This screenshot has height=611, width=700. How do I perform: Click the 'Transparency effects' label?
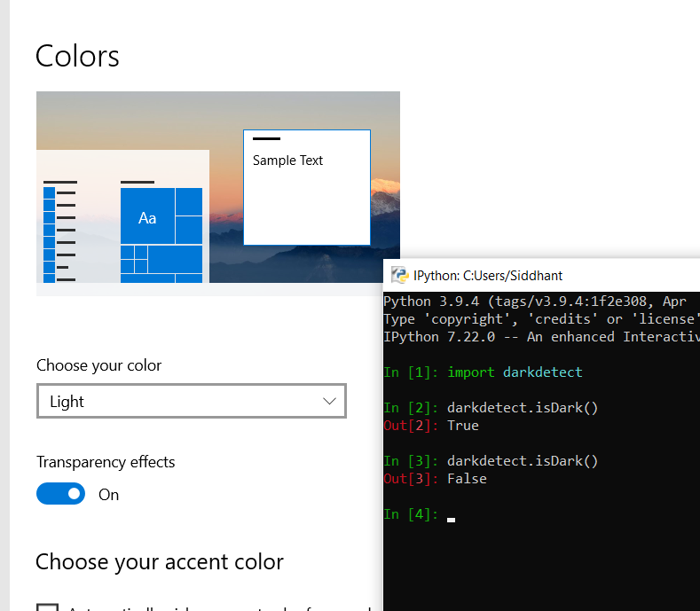pyautogui.click(x=106, y=462)
